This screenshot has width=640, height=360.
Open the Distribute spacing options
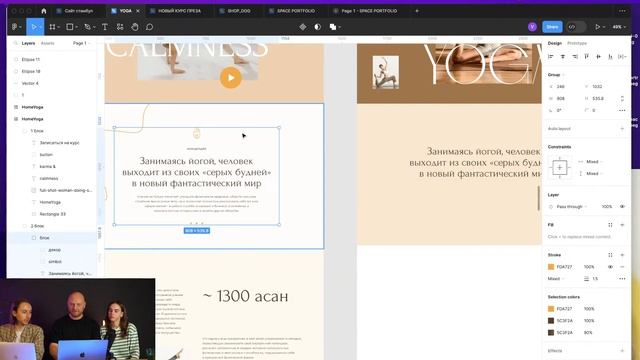(x=622, y=57)
